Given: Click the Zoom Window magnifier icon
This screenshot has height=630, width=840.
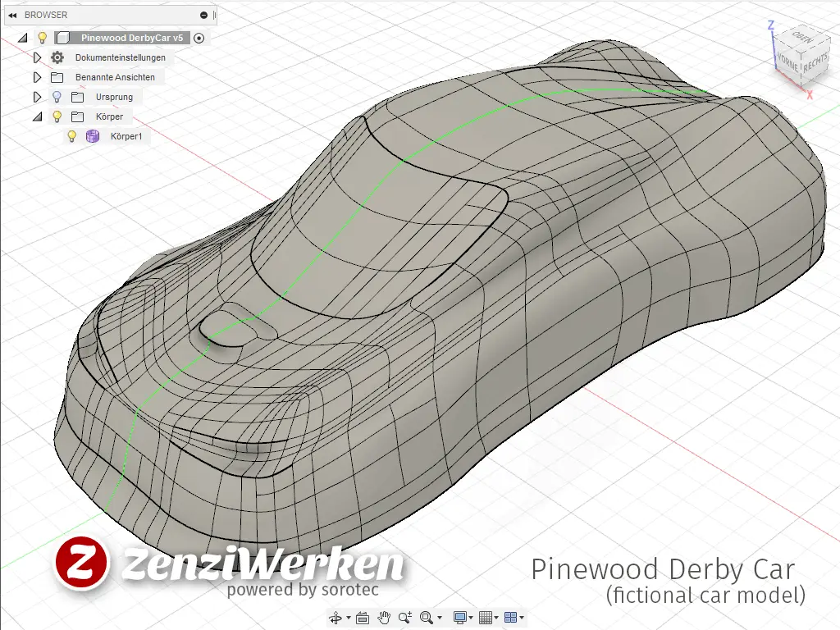Looking at the screenshot, I should [427, 618].
